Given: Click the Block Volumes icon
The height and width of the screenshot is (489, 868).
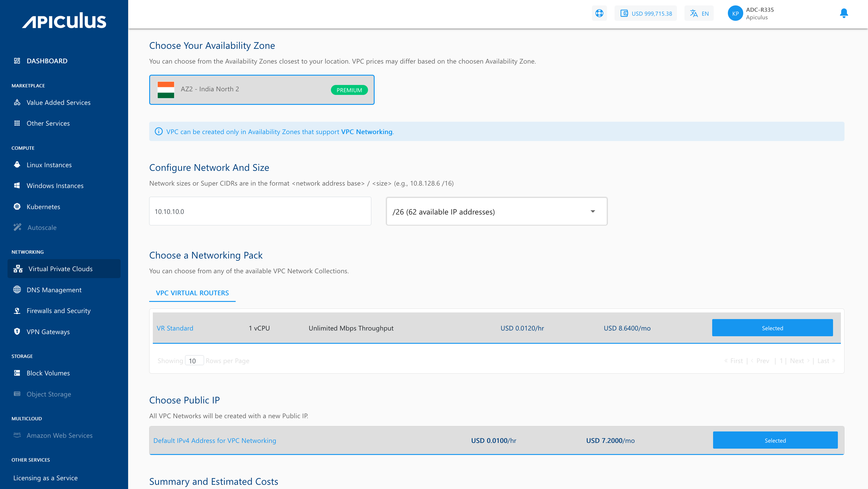Looking at the screenshot, I should point(17,373).
